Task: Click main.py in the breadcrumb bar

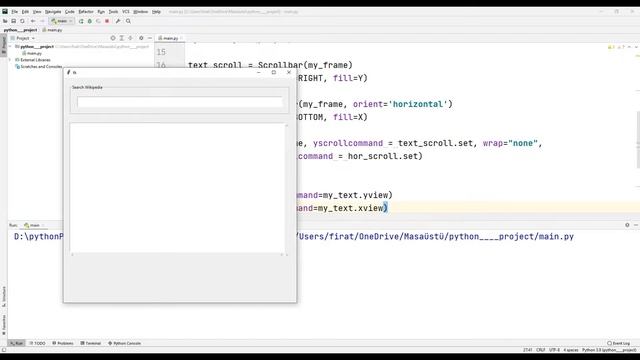Action: click(53, 30)
